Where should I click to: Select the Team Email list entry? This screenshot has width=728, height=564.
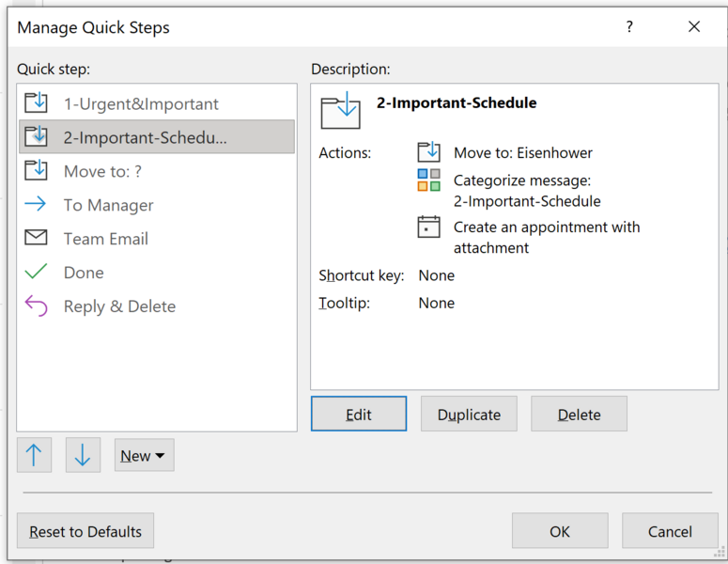(105, 239)
